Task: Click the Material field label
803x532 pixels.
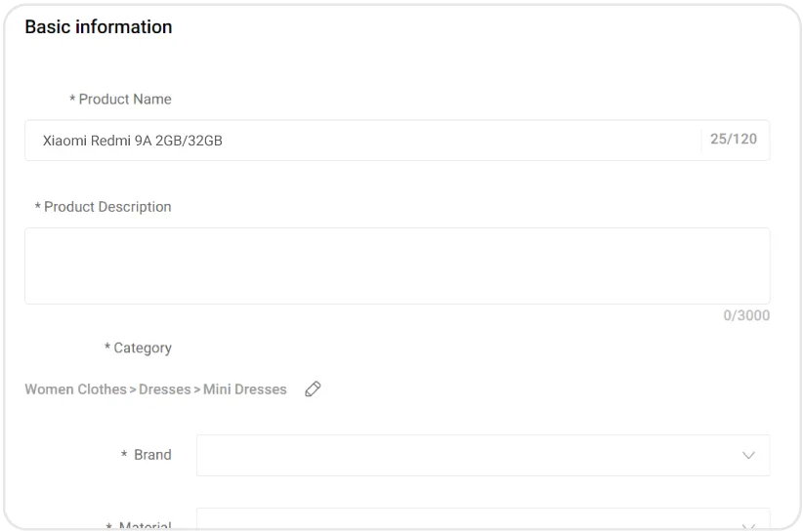Action: [x=145, y=526]
